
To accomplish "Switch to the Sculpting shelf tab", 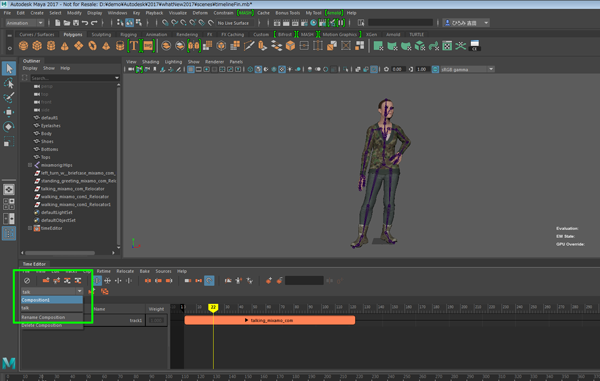I will [101, 34].
